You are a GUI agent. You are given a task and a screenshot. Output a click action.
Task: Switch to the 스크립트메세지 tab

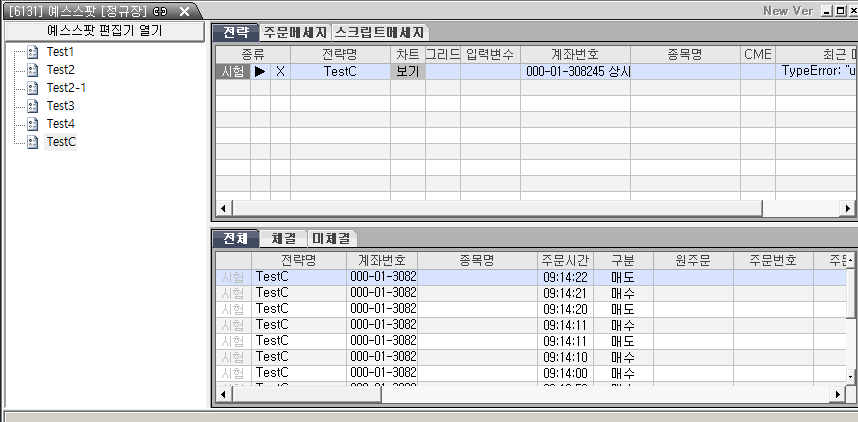(380, 32)
